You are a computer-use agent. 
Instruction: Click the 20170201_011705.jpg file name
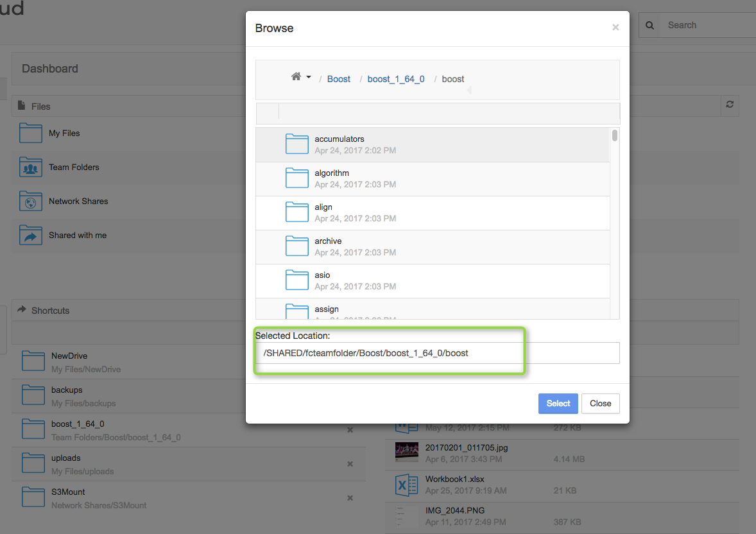point(466,447)
